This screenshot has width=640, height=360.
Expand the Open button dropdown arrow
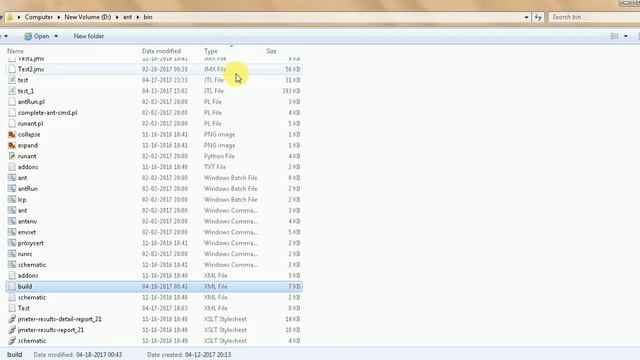[56, 36]
